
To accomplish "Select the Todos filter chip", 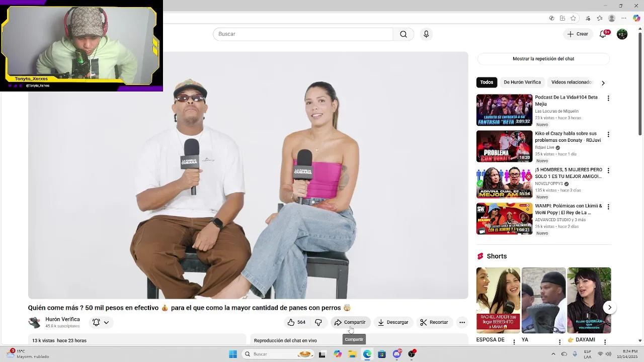I will pyautogui.click(x=487, y=82).
